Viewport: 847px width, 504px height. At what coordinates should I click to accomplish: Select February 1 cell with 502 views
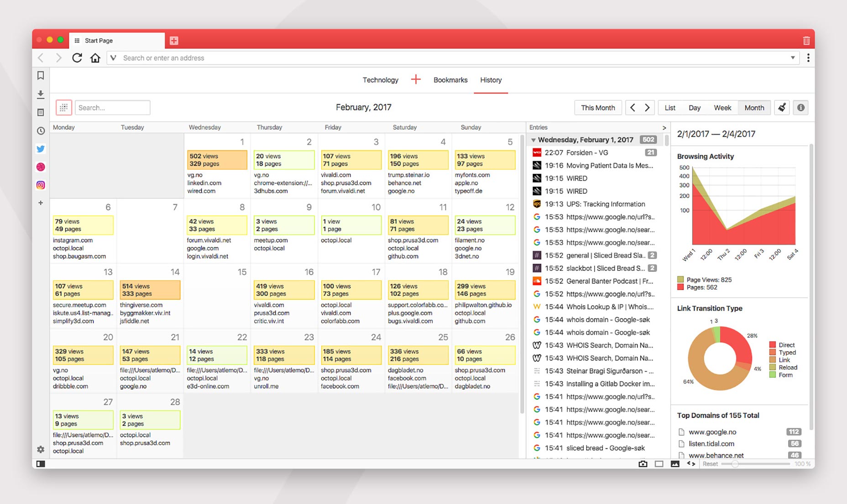pyautogui.click(x=217, y=160)
